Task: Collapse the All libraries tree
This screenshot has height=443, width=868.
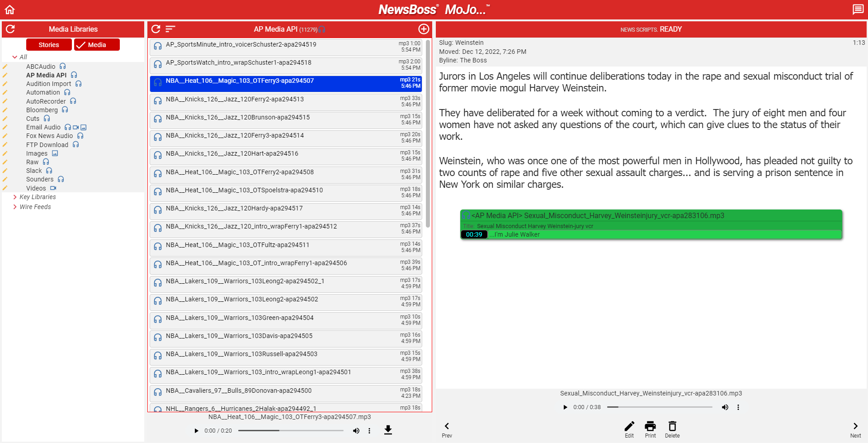Action: (x=15, y=57)
